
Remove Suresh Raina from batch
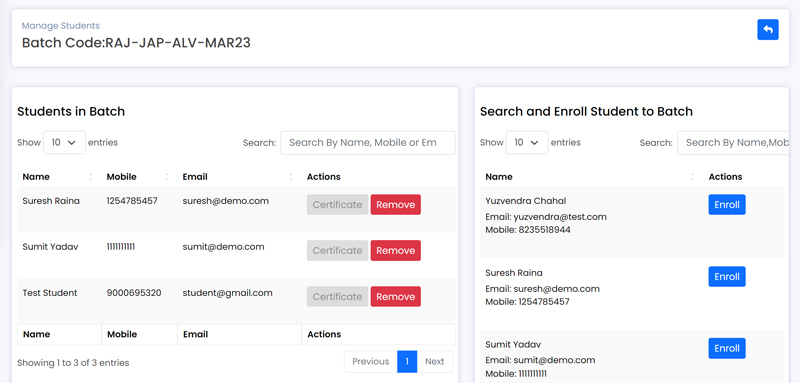pos(395,205)
